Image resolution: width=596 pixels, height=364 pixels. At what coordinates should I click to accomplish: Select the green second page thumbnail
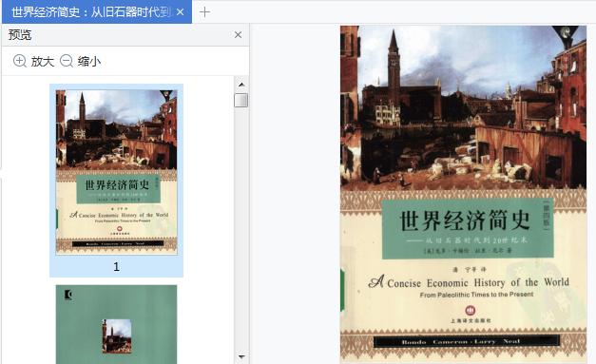116,324
